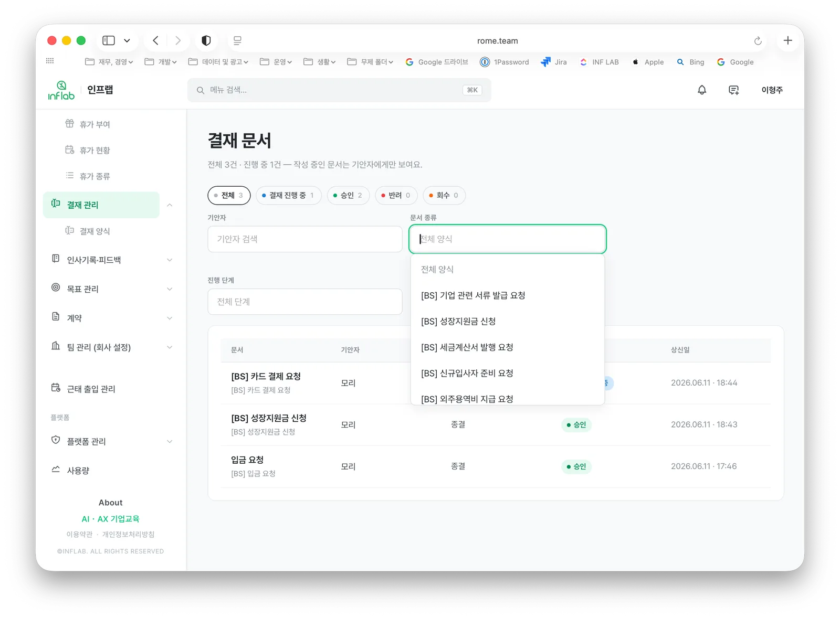Select the 반려 filter chip

pyautogui.click(x=396, y=195)
